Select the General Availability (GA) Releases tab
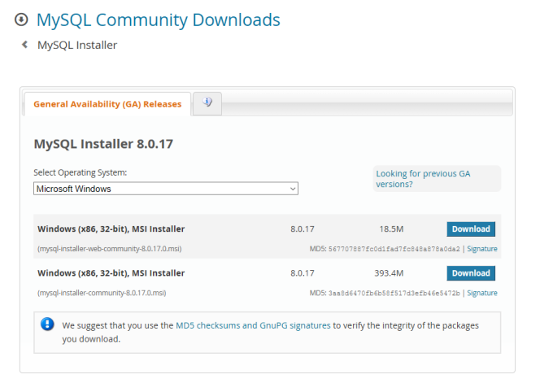553x392 pixels. (x=107, y=104)
